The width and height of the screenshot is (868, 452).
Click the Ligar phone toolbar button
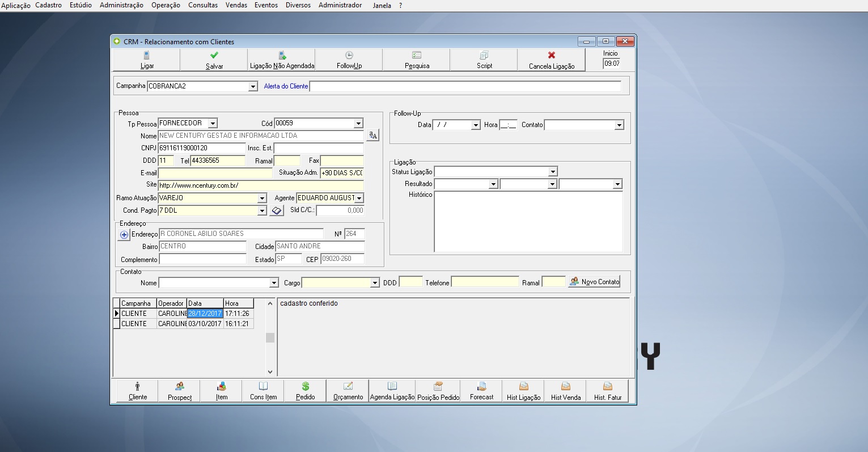pyautogui.click(x=147, y=60)
